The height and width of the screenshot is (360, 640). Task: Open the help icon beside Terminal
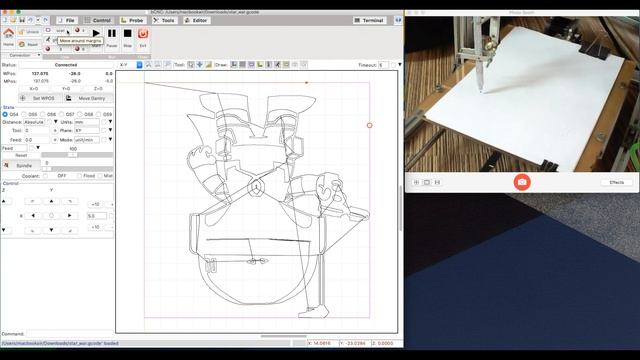pyautogui.click(x=398, y=20)
